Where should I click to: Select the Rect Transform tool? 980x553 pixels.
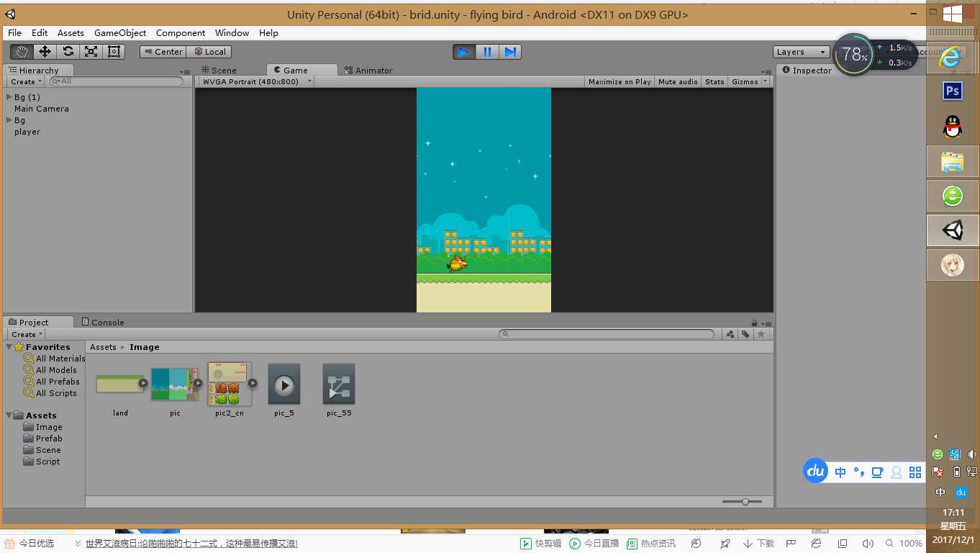coord(114,51)
